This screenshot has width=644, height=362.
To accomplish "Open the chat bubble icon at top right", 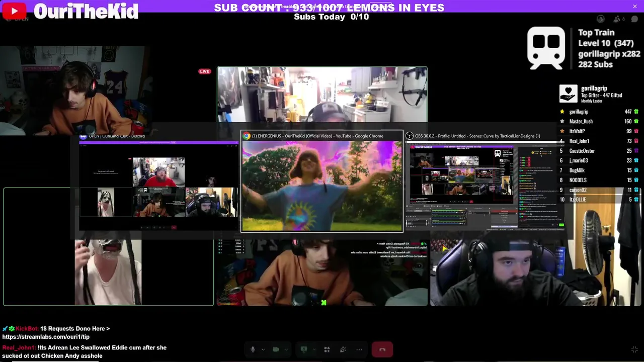I will [634, 19].
